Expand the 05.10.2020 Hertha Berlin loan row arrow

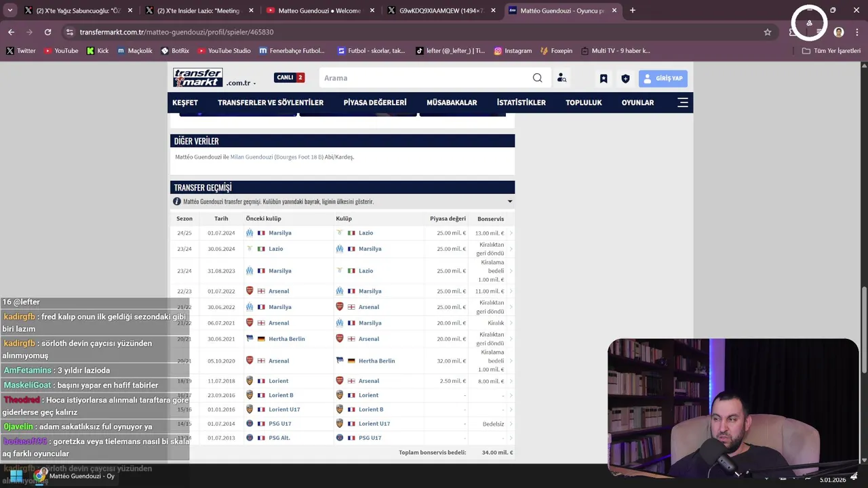[x=511, y=361]
